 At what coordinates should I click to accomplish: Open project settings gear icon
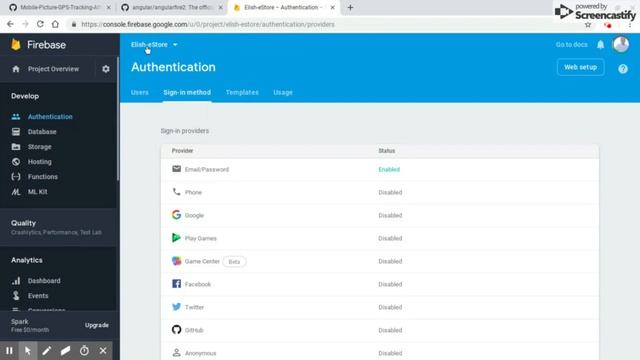106,69
